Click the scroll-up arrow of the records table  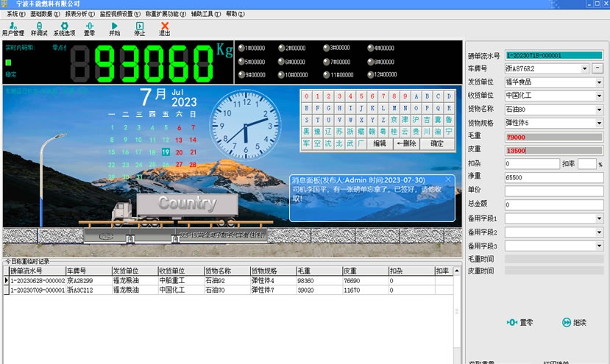pos(457,271)
